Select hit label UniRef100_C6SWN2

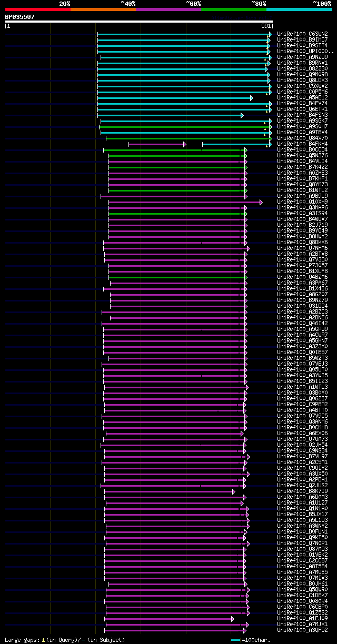302,34
